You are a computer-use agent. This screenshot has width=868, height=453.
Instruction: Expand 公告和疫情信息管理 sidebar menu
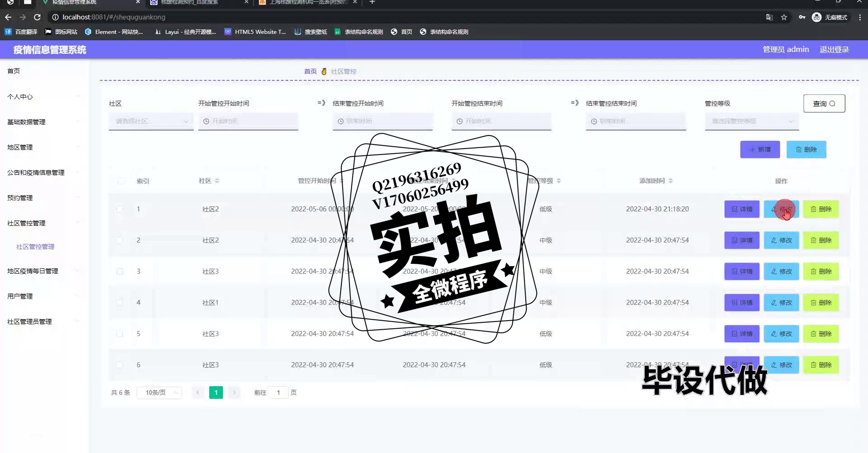click(x=44, y=172)
